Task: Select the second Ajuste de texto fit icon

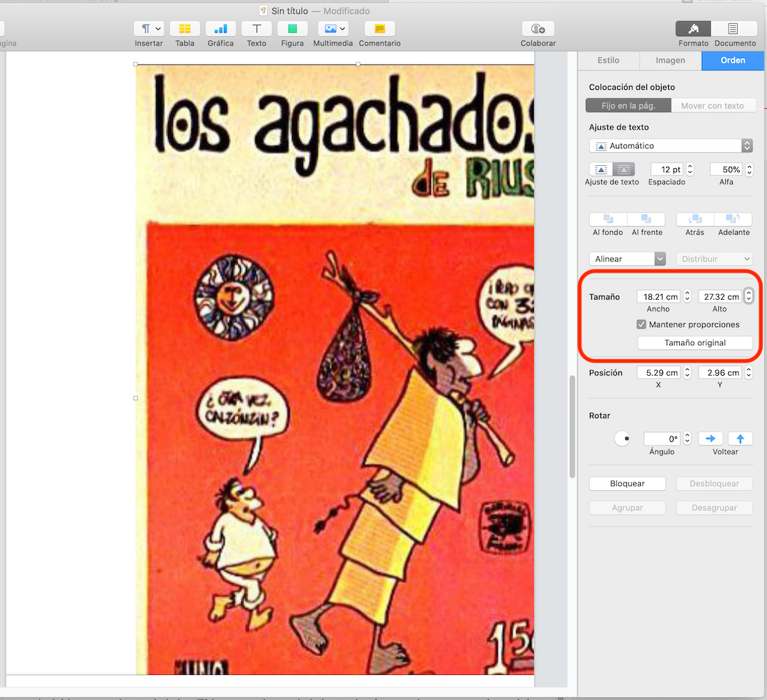Action: click(623, 169)
